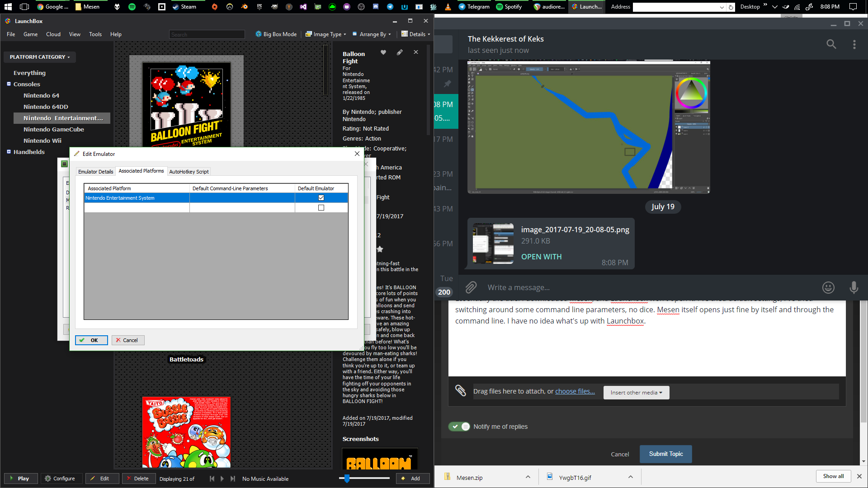Screen dimensions: 868x488
Task: Click the Telegram search icon
Action: (x=831, y=44)
